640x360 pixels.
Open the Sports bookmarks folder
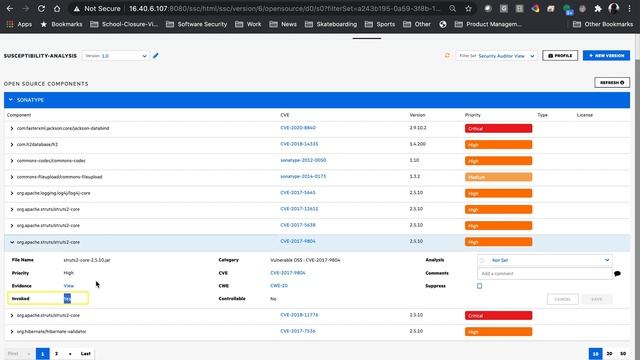coord(380,24)
